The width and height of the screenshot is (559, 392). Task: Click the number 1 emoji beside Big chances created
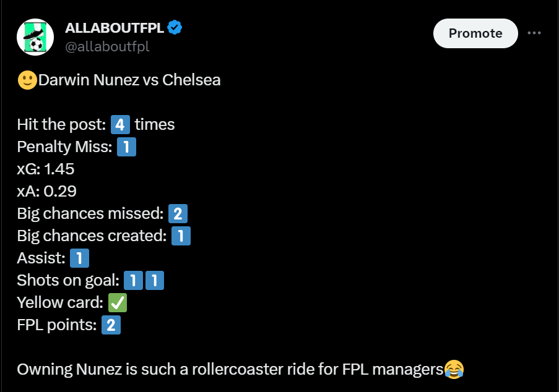(181, 236)
